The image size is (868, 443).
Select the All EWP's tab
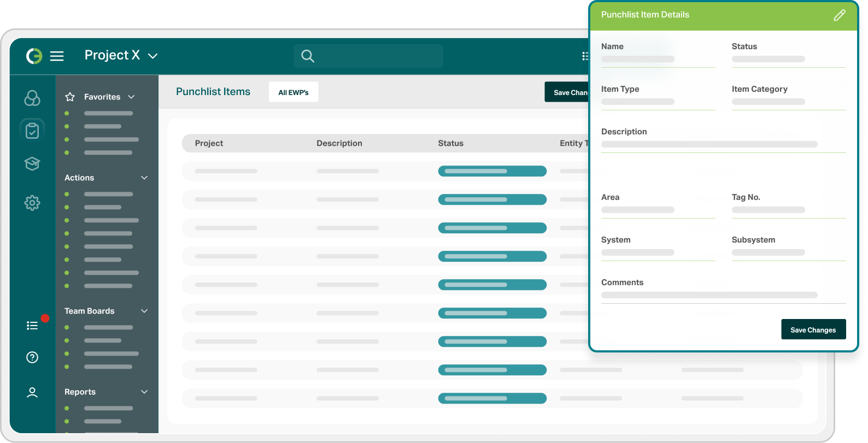pos(294,92)
